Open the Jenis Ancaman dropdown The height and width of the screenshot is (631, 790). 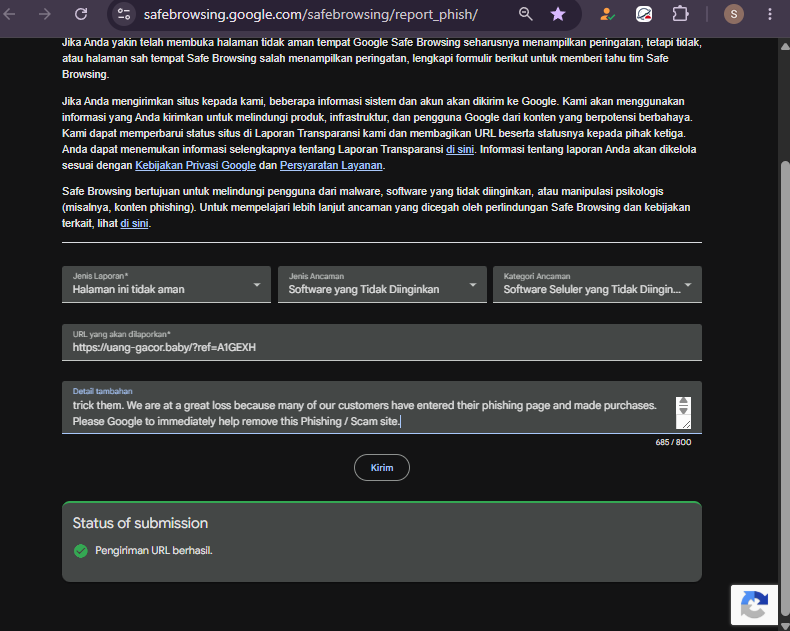pos(382,285)
